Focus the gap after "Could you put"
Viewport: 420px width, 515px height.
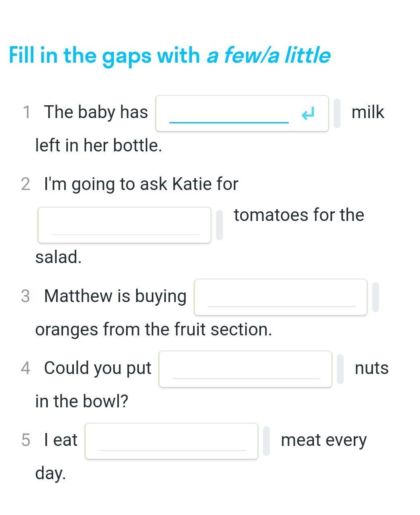245,369
